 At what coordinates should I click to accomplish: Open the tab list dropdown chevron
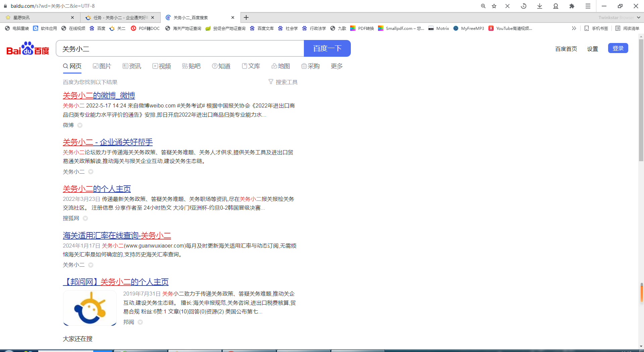[x=638, y=17]
